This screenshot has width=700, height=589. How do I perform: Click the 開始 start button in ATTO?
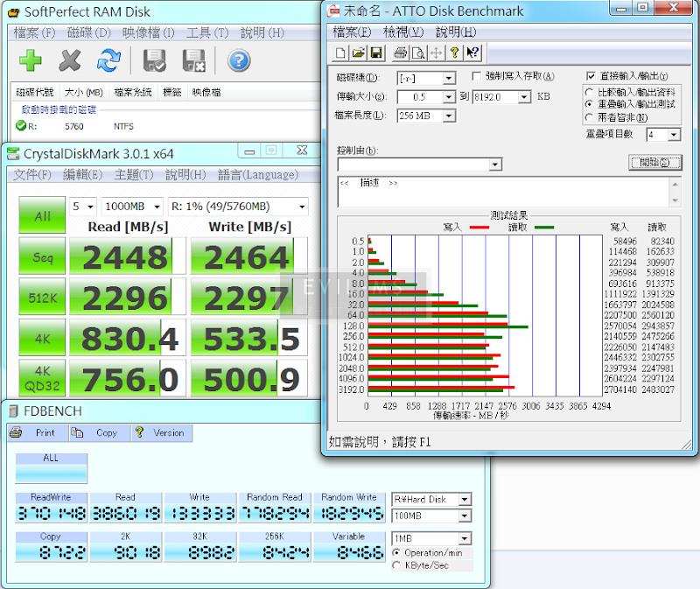tap(654, 163)
